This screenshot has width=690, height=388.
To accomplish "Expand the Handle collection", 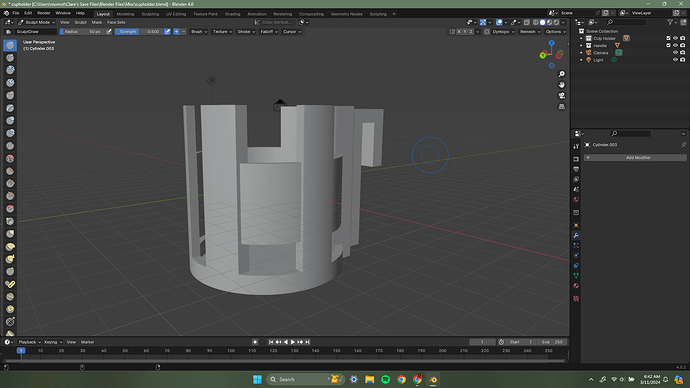I will [581, 45].
